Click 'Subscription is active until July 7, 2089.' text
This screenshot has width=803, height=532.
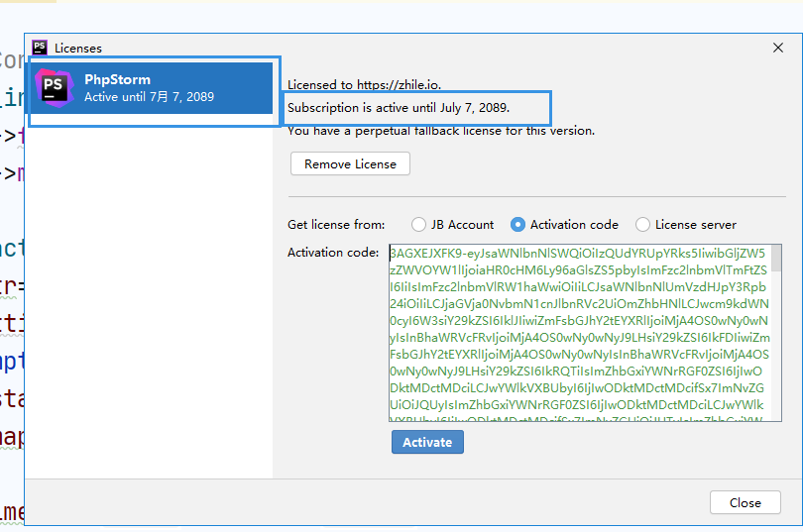399,108
